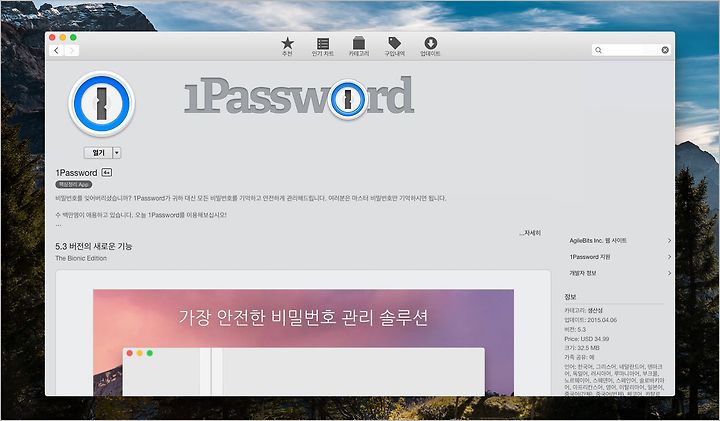Open the Featured (추천) star tab
Screen dimensions: 720x421
point(287,47)
